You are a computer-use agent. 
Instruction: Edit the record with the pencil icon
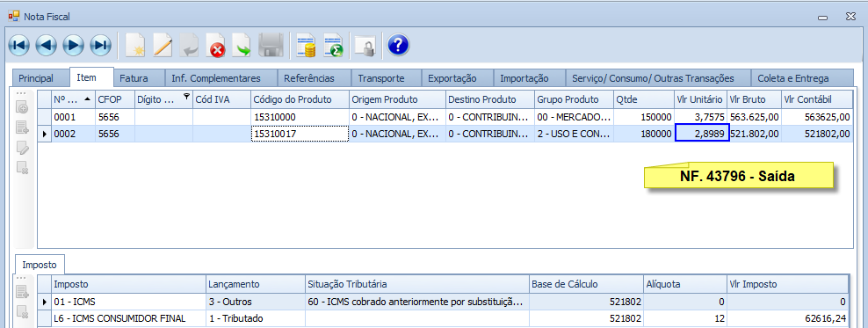[x=163, y=46]
